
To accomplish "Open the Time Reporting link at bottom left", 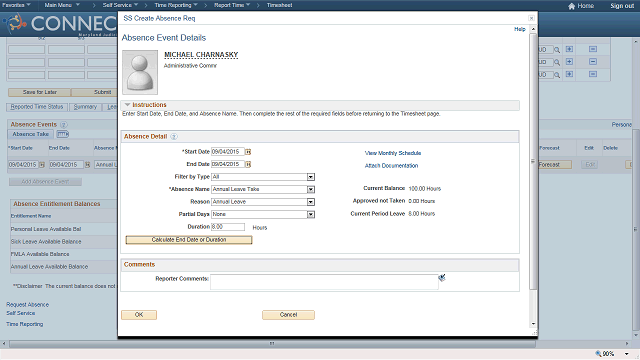I will click(x=24, y=324).
